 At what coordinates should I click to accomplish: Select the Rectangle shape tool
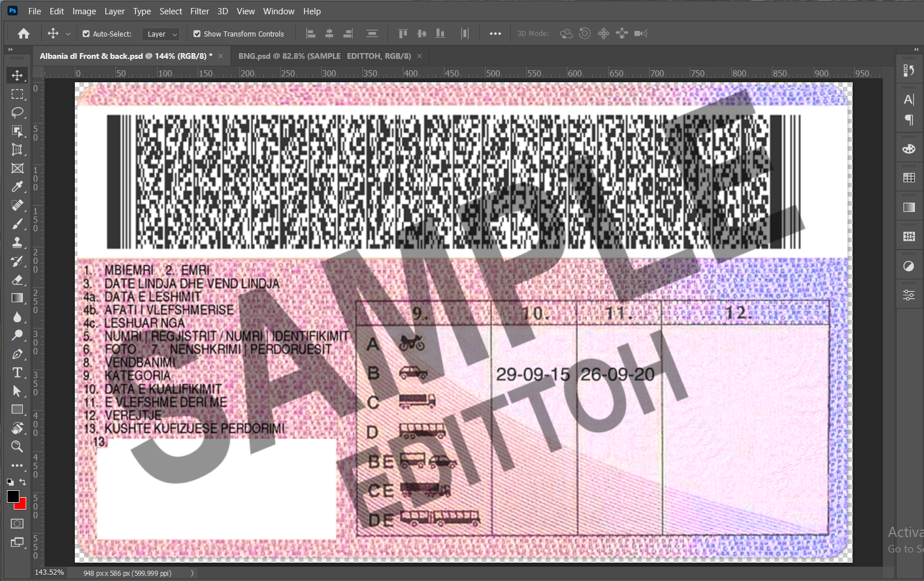[x=17, y=410]
